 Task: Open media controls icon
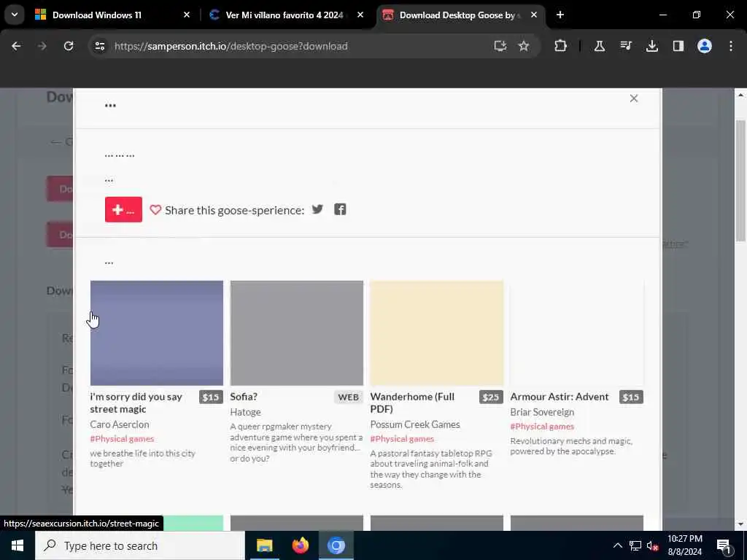tap(625, 46)
